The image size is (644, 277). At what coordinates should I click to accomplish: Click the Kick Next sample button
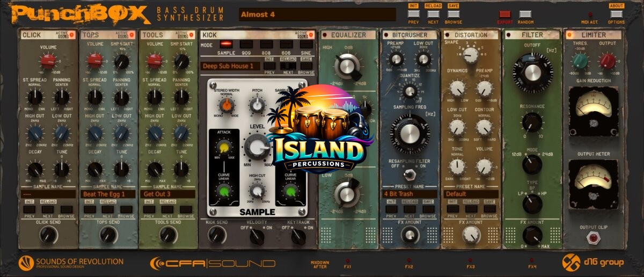pos(289,65)
